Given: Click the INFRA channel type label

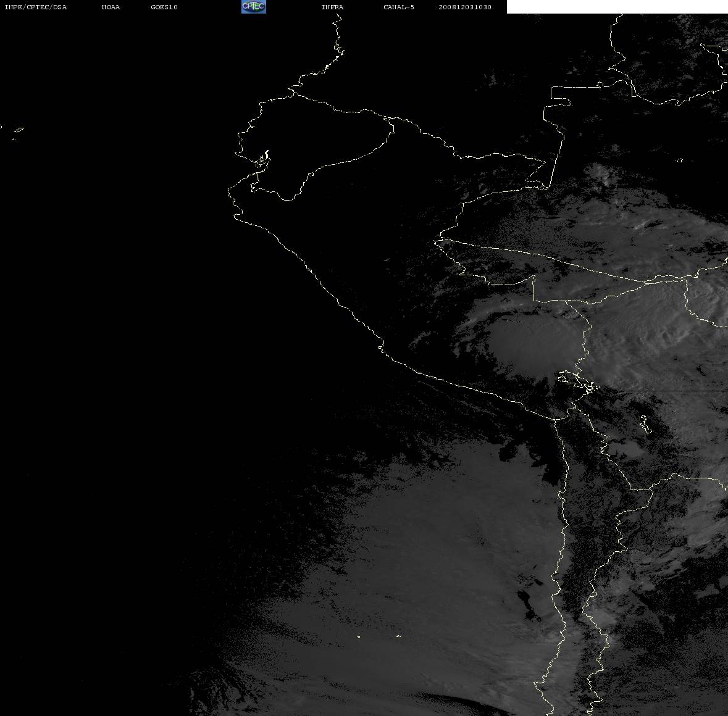Looking at the screenshot, I should (332, 7).
